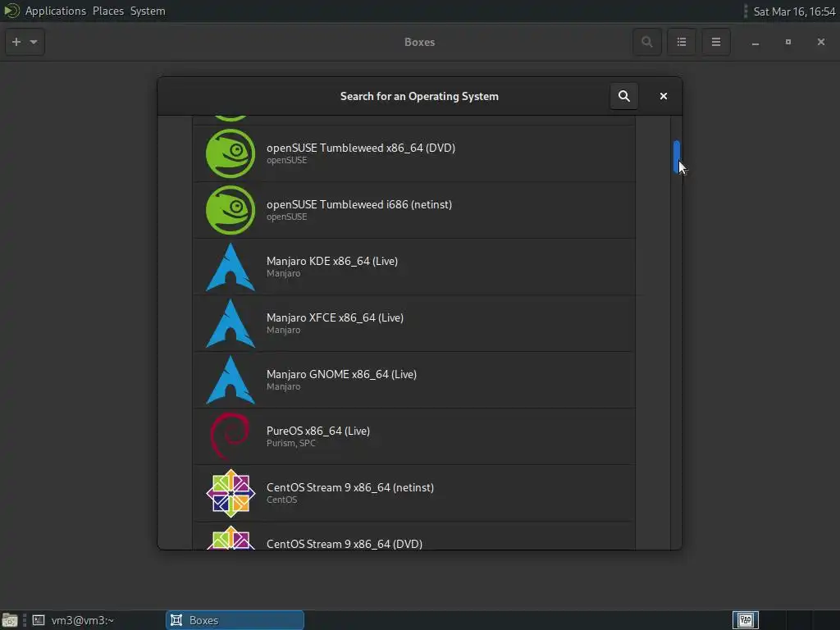
Task: Open the Boxes hamburger menu
Action: [715, 42]
